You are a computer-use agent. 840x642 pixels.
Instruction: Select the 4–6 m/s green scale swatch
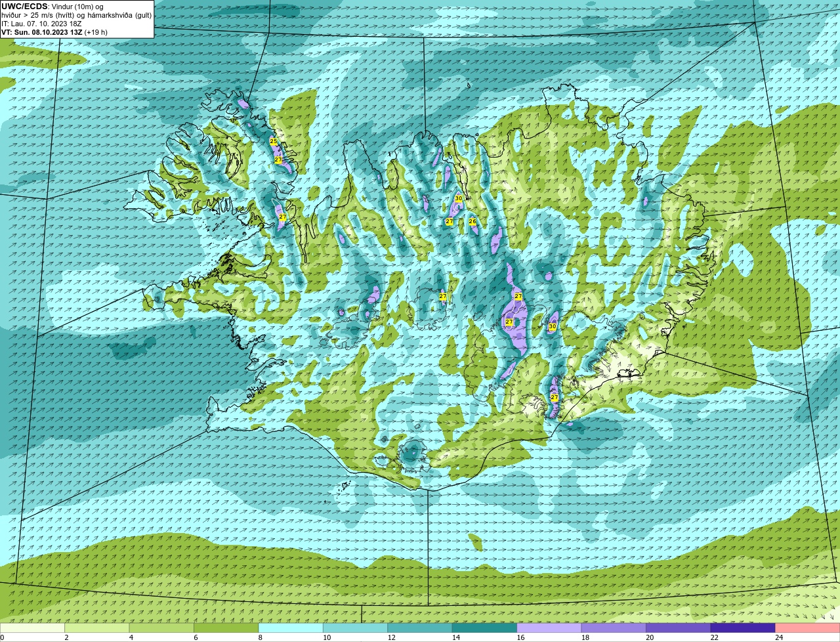(x=162, y=628)
